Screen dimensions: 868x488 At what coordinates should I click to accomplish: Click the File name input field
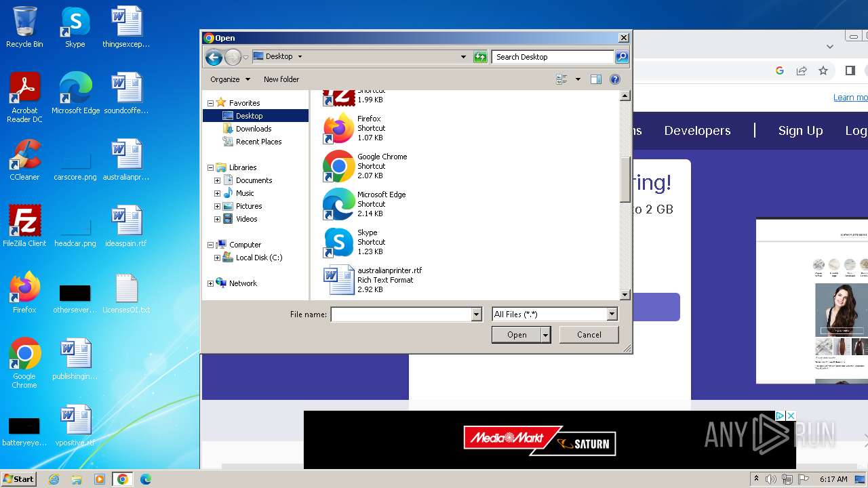pyautogui.click(x=401, y=314)
